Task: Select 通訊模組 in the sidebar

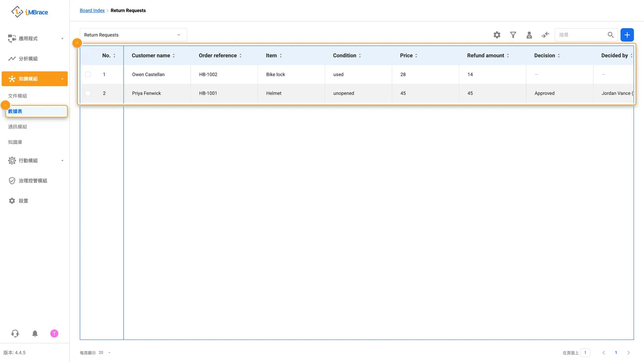Action: (18, 127)
